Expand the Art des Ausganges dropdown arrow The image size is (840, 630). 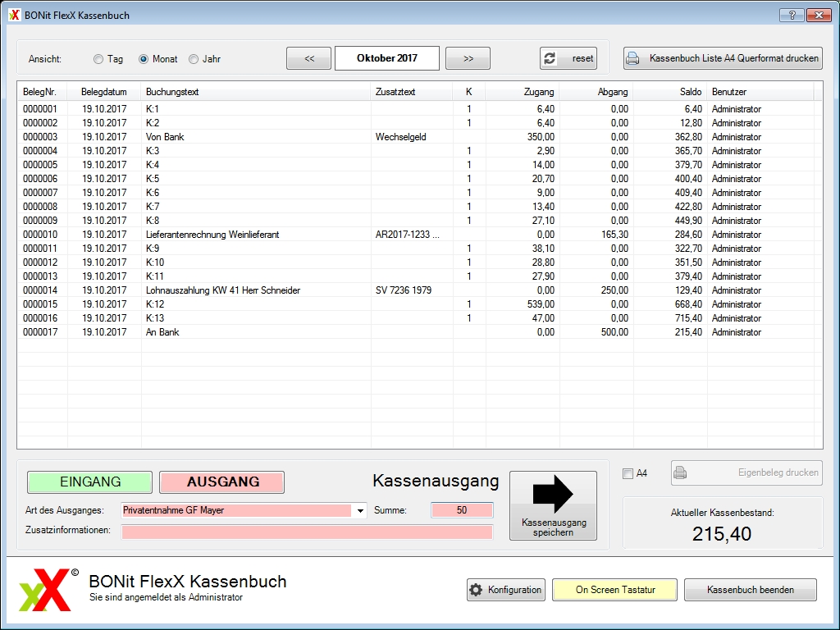[361, 510]
